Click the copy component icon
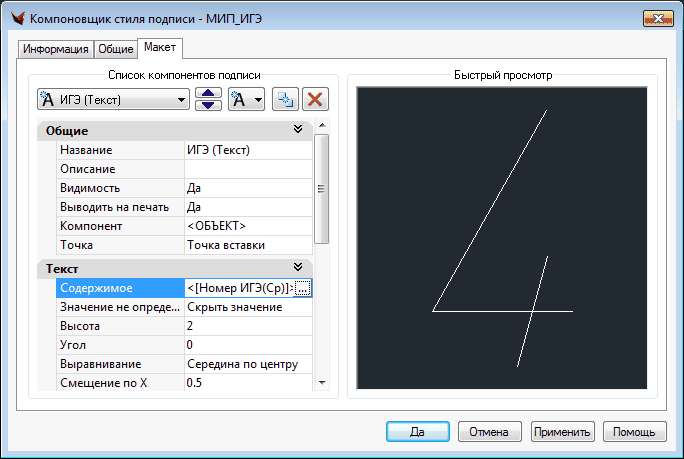684x459 pixels. (x=285, y=100)
